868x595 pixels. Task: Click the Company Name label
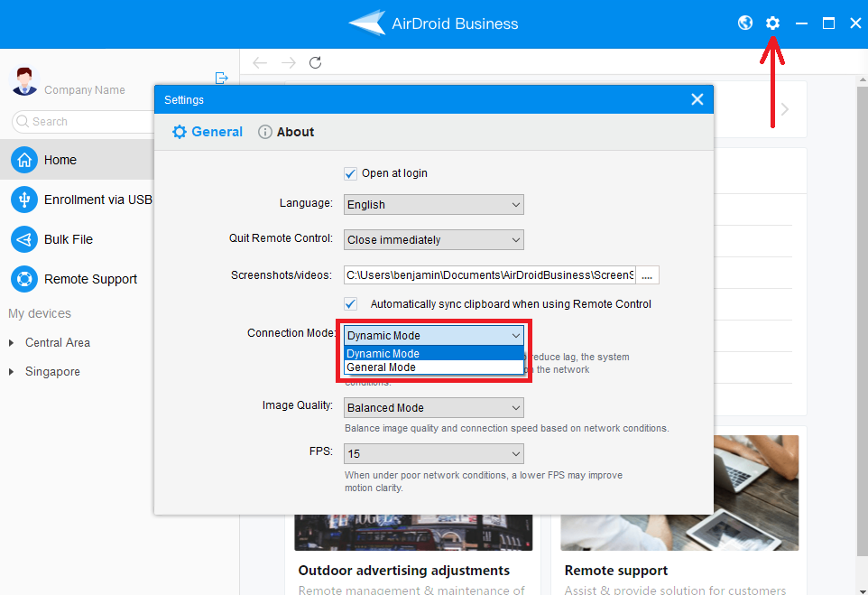85,89
